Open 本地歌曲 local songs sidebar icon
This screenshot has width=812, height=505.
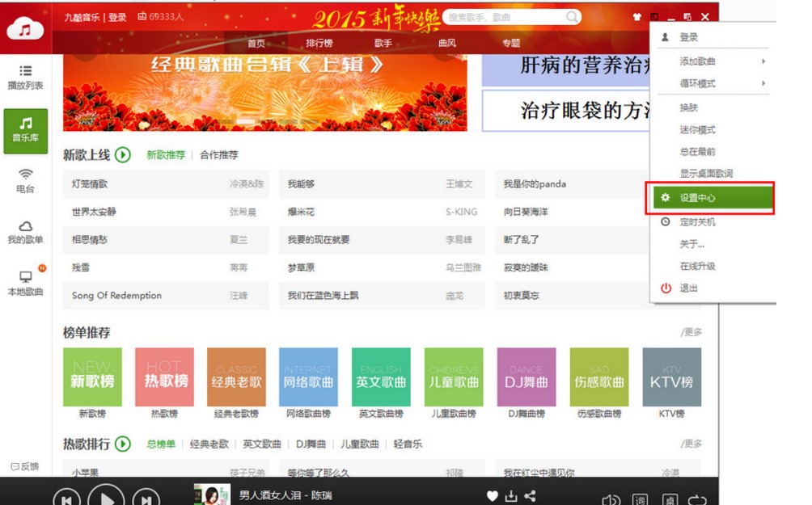click(x=25, y=283)
